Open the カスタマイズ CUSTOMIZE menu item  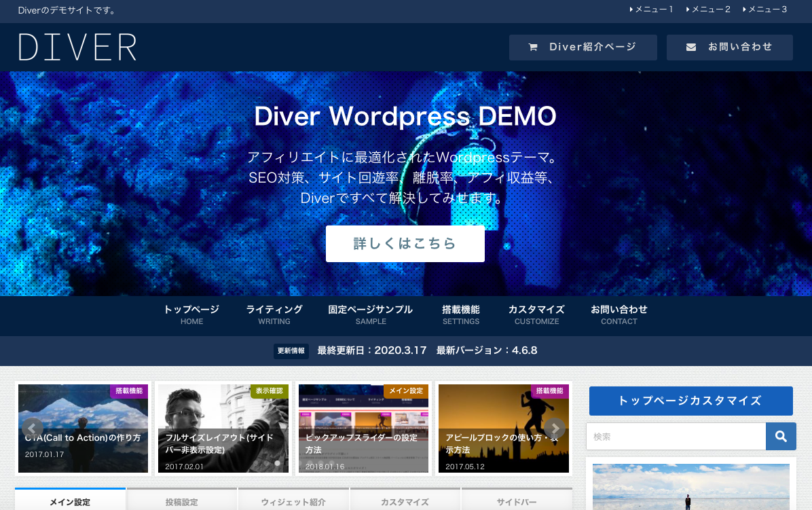tap(536, 315)
